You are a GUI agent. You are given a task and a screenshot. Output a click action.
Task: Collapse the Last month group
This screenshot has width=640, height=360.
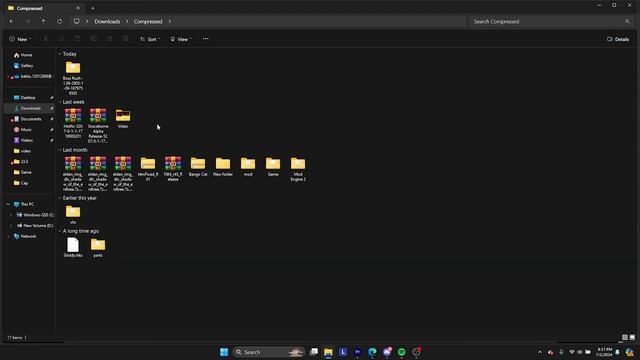60,150
